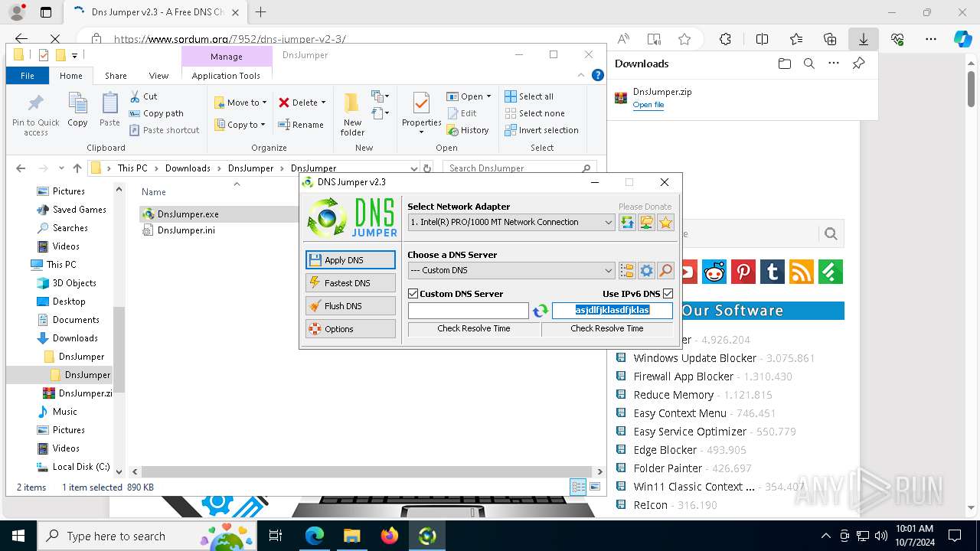Click the magnifier DNS lookup icon
The width and height of the screenshot is (980, 551).
pos(666,270)
